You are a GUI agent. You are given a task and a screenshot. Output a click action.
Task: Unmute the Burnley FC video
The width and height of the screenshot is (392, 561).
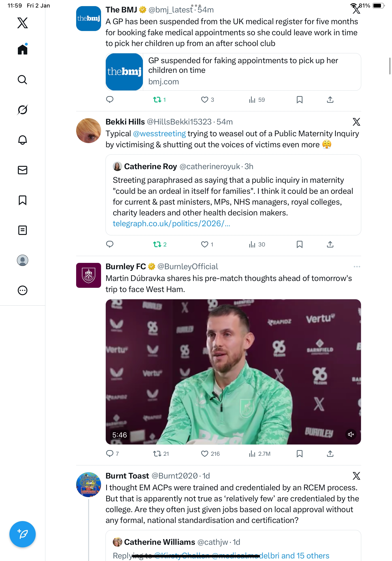351,434
